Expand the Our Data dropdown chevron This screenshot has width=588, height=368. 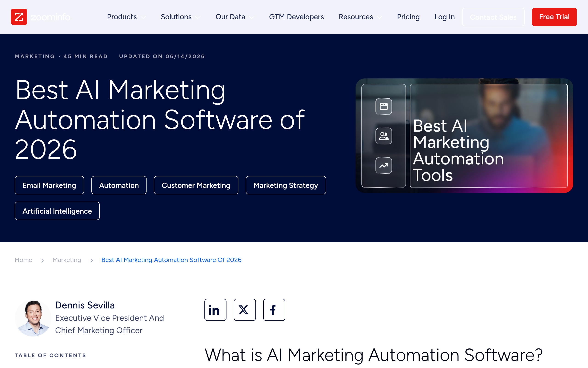[x=252, y=17]
